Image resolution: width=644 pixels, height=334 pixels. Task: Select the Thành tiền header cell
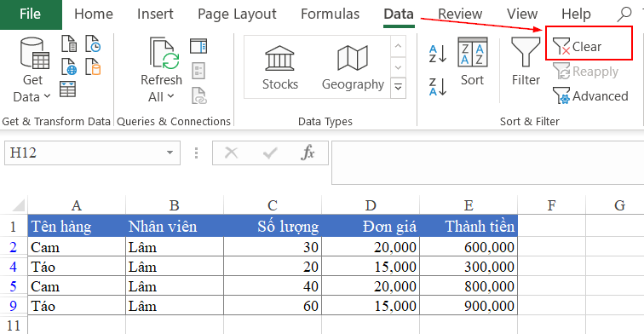click(469, 226)
